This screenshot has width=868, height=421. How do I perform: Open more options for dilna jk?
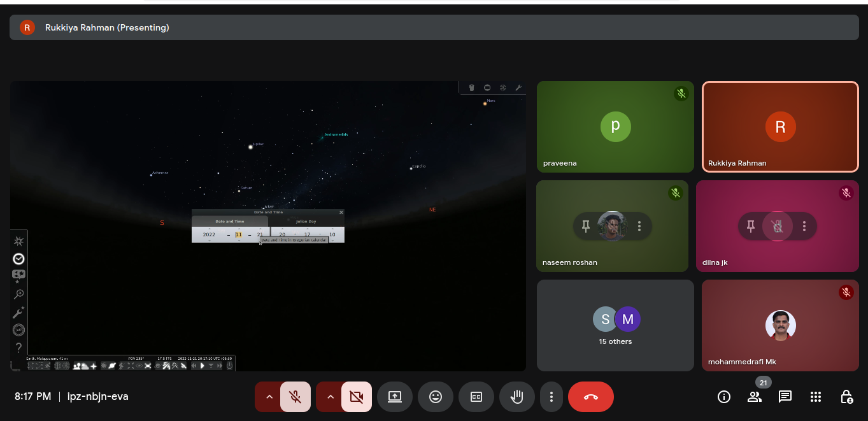pyautogui.click(x=804, y=226)
